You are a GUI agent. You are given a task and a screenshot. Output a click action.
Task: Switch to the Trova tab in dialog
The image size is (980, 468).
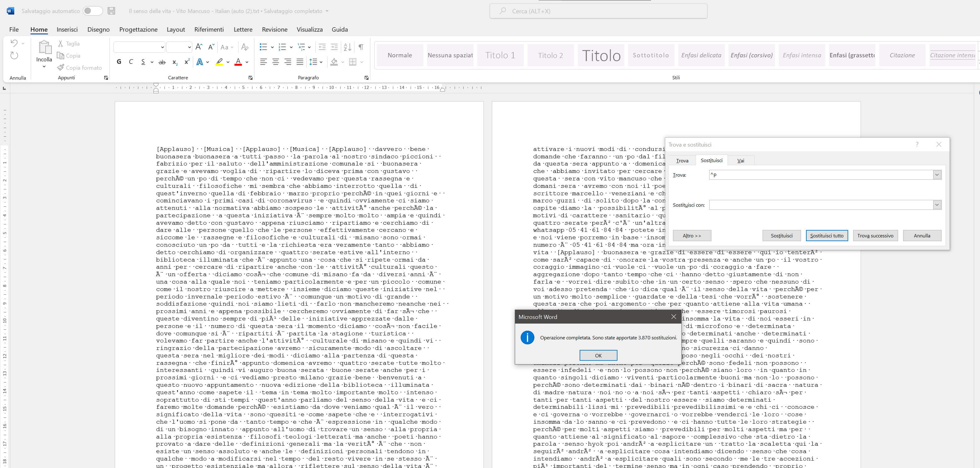682,161
